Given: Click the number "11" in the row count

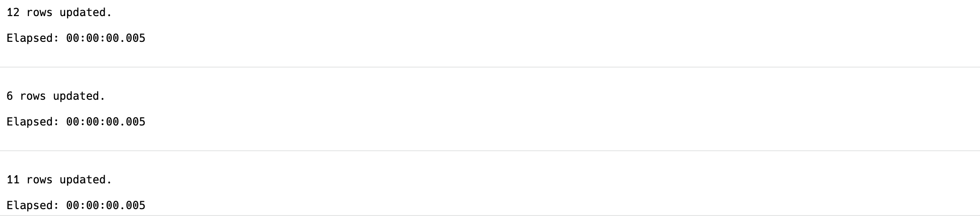Looking at the screenshot, I should tap(13, 180).
